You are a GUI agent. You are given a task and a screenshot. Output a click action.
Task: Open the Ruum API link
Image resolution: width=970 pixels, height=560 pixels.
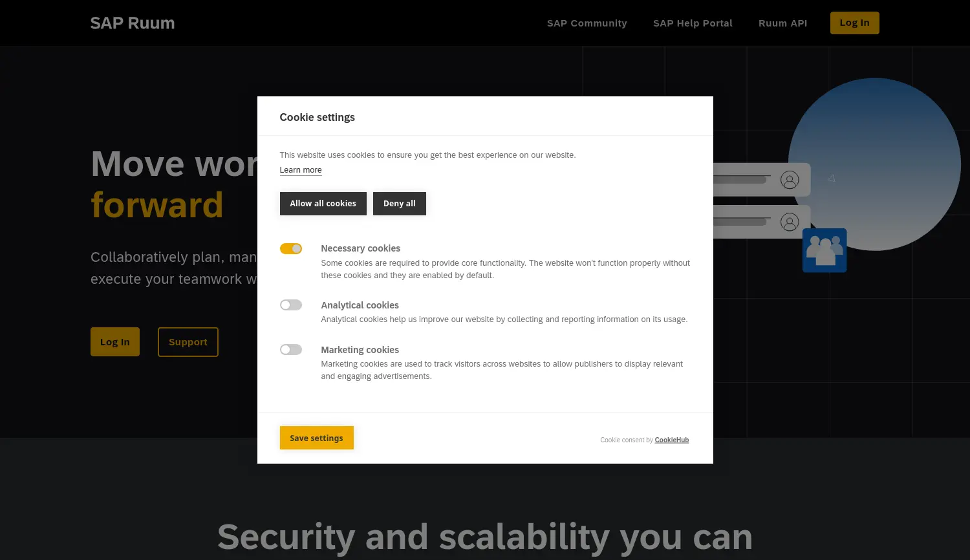[x=782, y=23]
